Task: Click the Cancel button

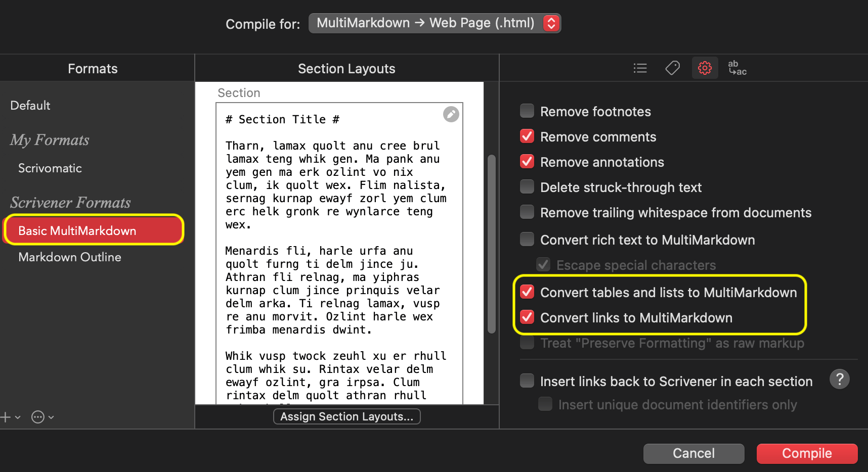Action: pyautogui.click(x=693, y=453)
